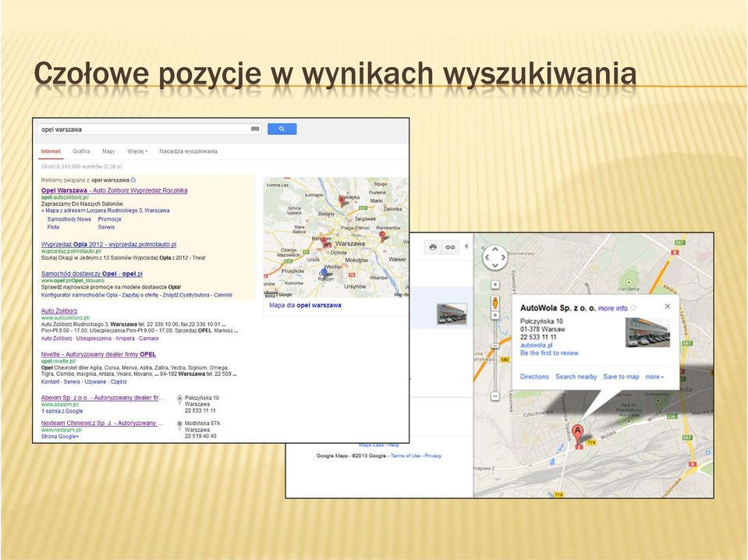Select the red map pin near Białołęka
Image resolution: width=748 pixels, height=560 pixels.
pyautogui.click(x=342, y=200)
